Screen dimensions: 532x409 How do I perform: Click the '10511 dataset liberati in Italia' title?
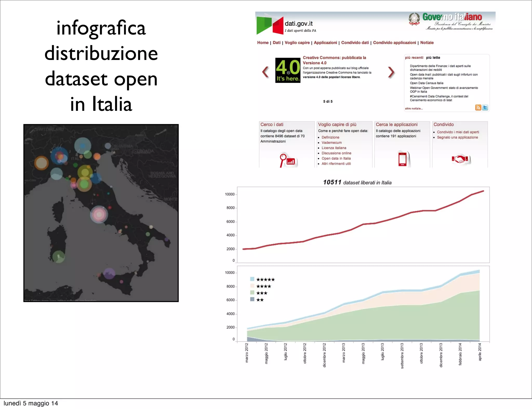coord(357,182)
